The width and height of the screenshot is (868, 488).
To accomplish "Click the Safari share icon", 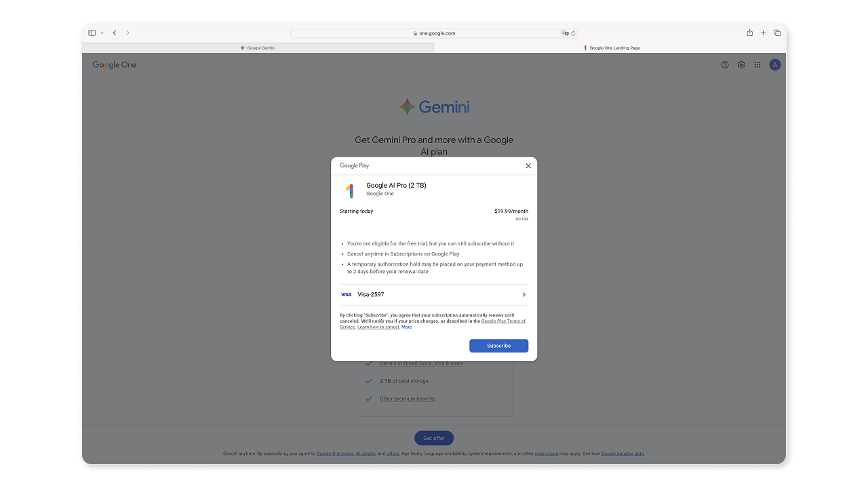I will click(749, 33).
